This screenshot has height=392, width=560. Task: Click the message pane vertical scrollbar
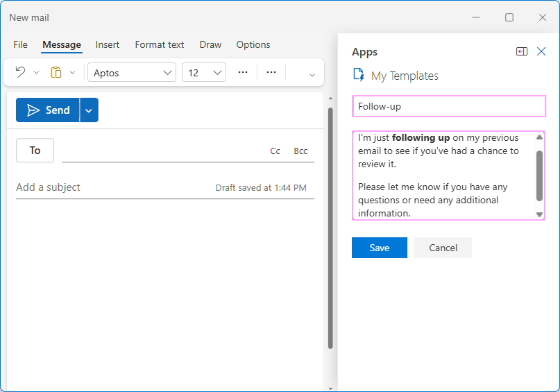330,228
